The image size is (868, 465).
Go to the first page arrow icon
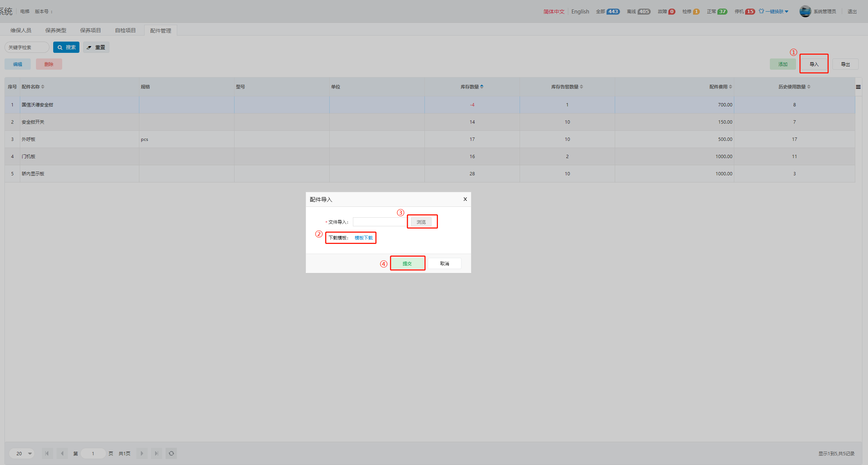47,453
